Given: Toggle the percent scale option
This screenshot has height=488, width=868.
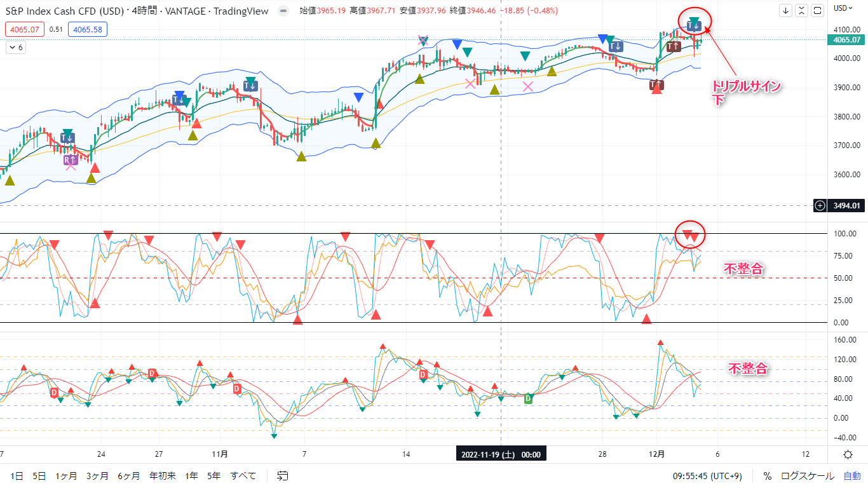Looking at the screenshot, I should click(x=767, y=476).
